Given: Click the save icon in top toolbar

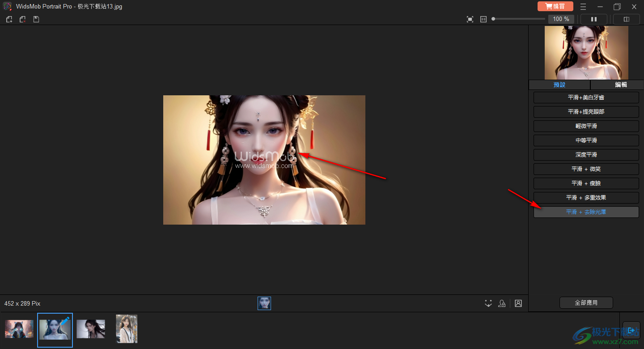Looking at the screenshot, I should (36, 19).
